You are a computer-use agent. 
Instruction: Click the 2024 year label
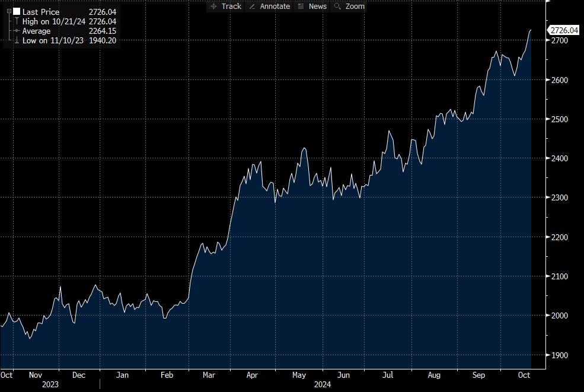click(322, 384)
